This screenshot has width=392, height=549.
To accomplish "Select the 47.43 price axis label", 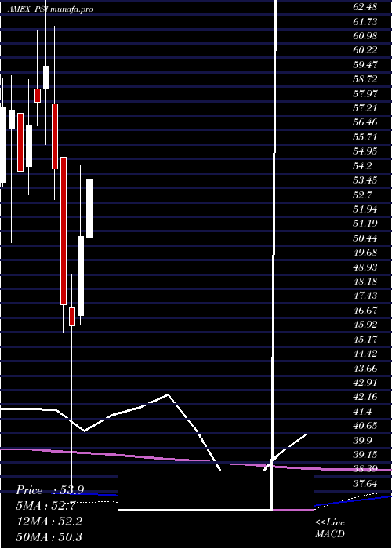I will pyautogui.click(x=365, y=296).
